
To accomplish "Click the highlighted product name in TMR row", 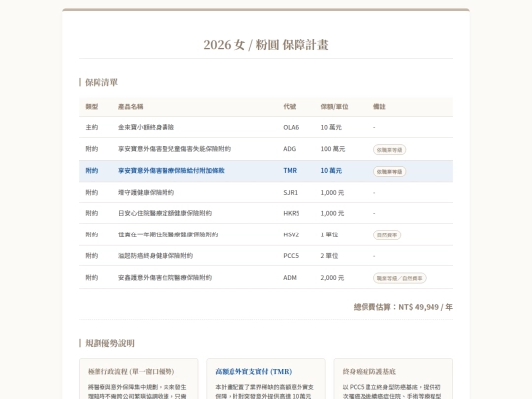I will [171, 171].
